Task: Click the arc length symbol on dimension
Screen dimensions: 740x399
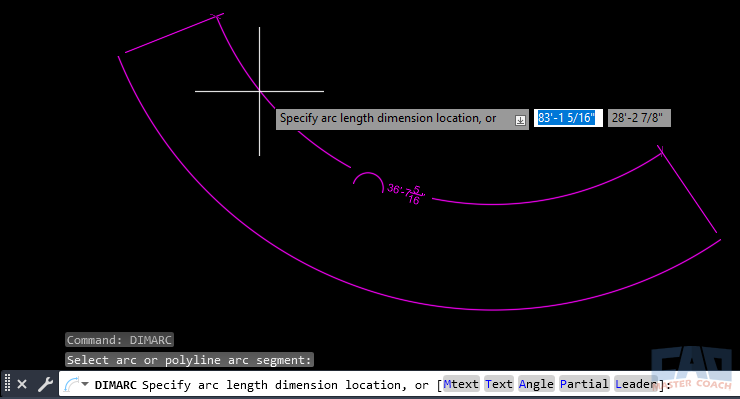Action: [x=368, y=183]
